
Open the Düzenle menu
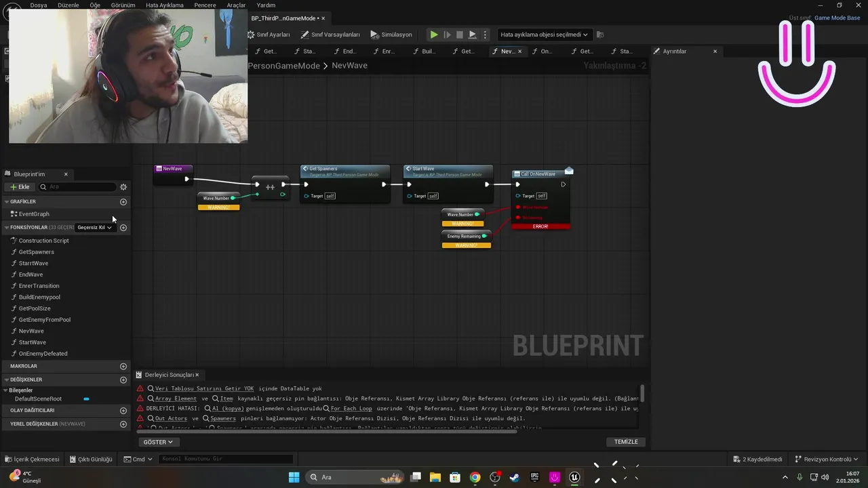tap(68, 5)
